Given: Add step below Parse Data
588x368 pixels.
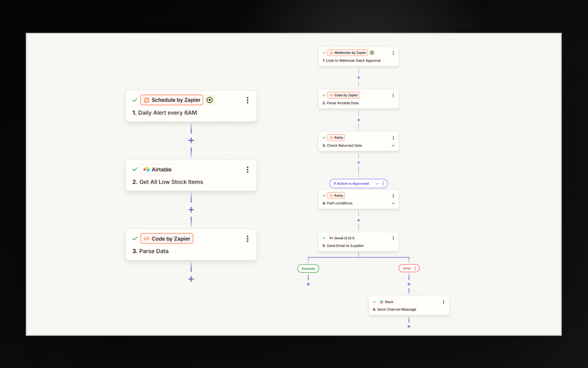Looking at the screenshot, I should click(191, 279).
